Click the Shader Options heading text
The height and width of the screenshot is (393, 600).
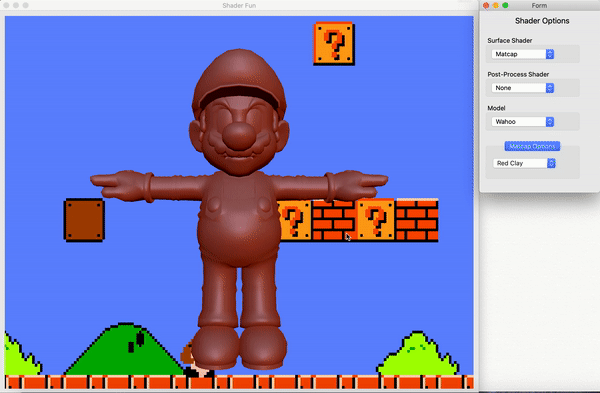point(542,21)
